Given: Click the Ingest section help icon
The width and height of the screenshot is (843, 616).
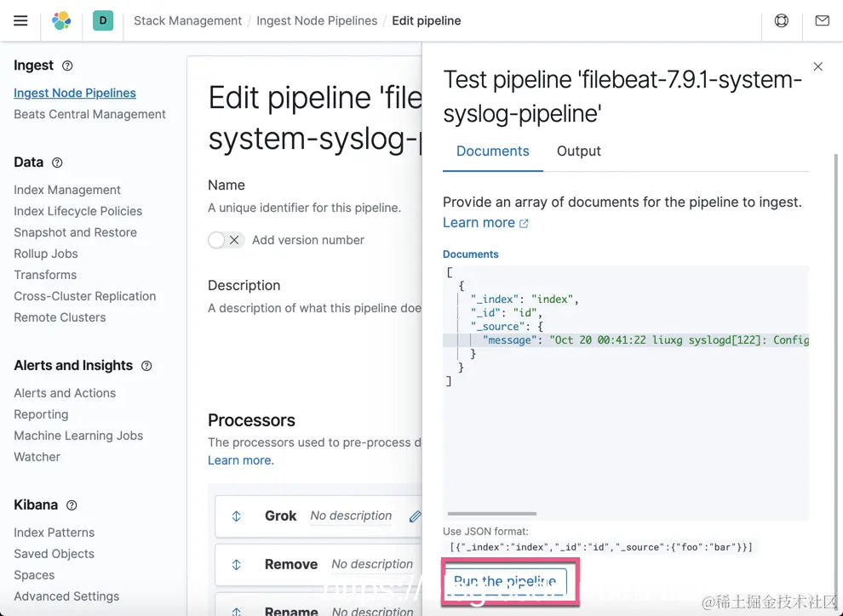Looking at the screenshot, I should [68, 66].
